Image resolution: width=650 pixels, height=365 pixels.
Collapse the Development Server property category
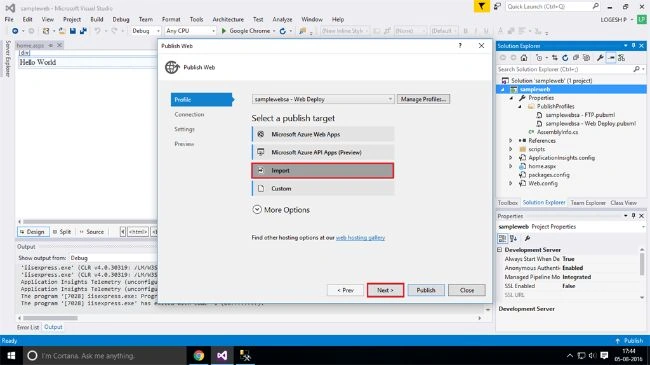[x=500, y=250]
